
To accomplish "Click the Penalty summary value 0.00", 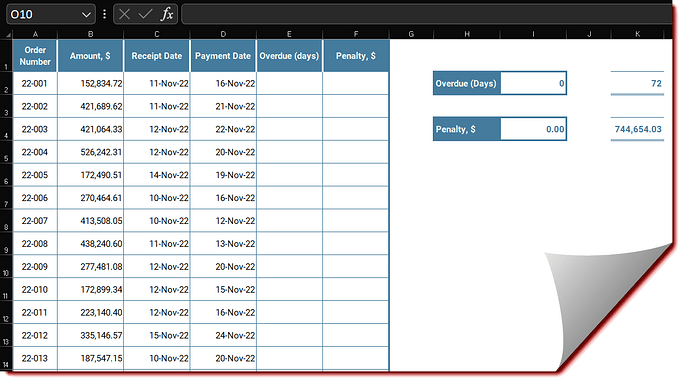I will tap(533, 129).
